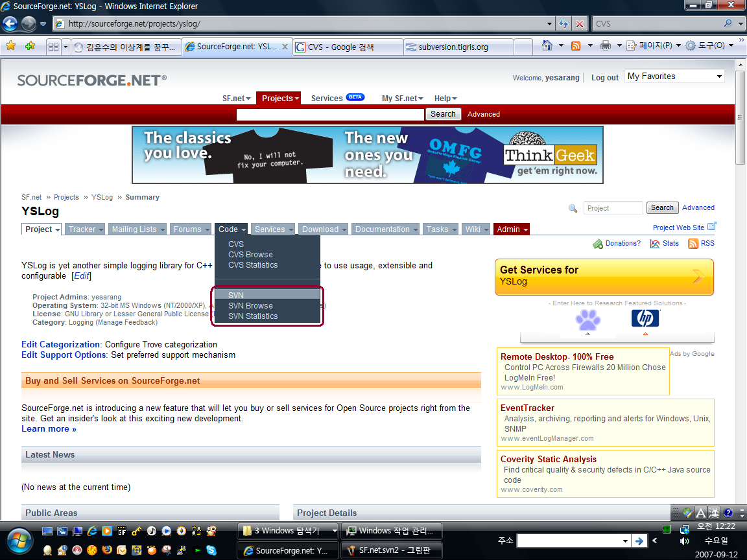
Task: Click the Edit Categorization link
Action: pos(60,344)
